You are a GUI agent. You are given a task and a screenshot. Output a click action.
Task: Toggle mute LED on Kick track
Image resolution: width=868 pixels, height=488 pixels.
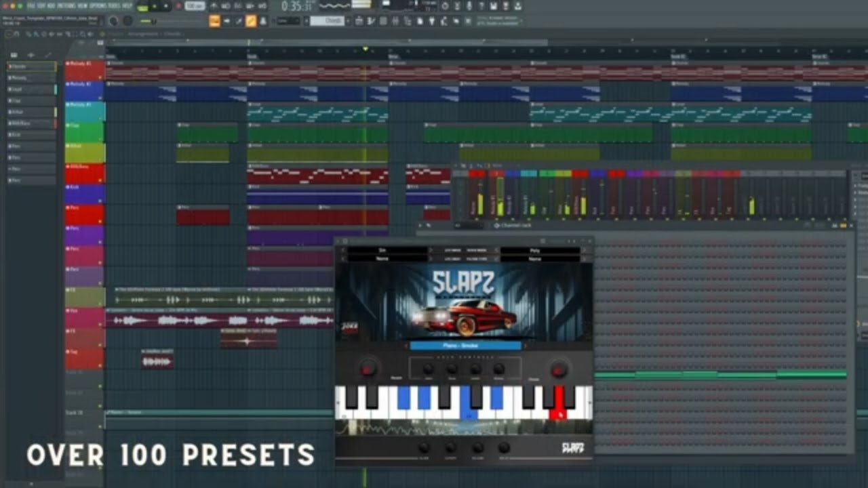[100, 201]
